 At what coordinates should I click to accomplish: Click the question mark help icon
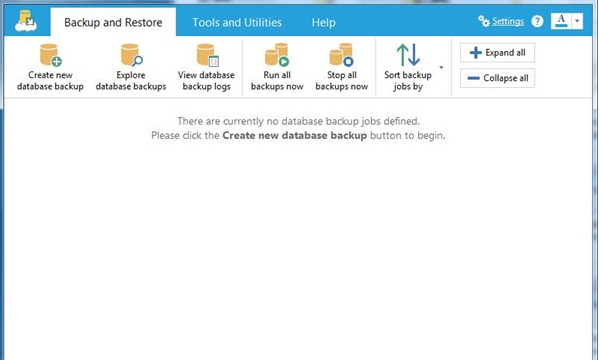coord(537,21)
